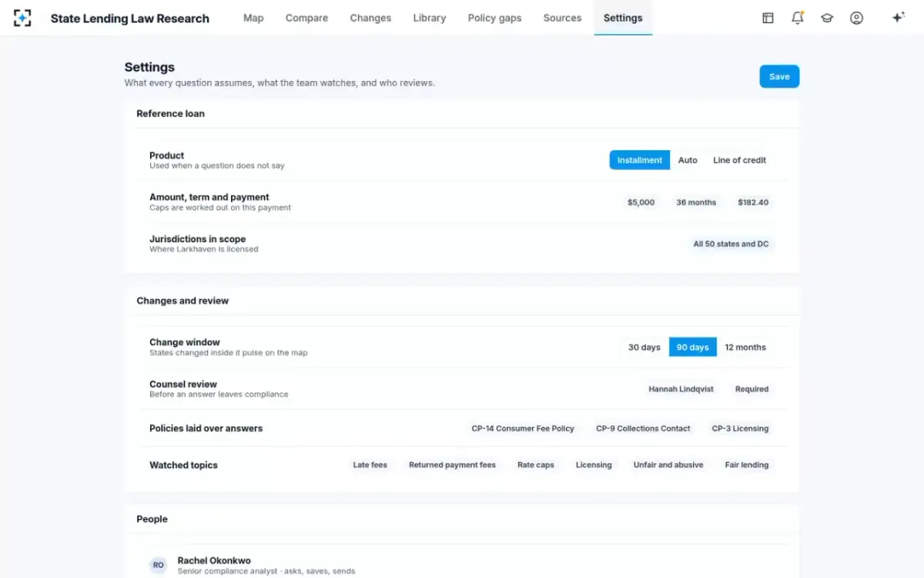
Task: Click the State Lending Law Research title
Action: (130, 18)
